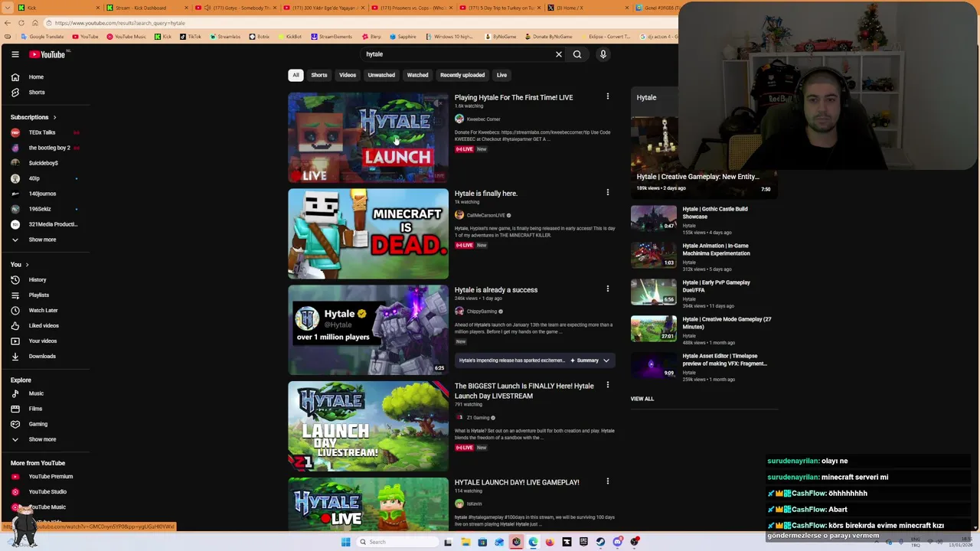980x551 pixels.
Task: Select the Videos filter chip
Action: tap(348, 75)
